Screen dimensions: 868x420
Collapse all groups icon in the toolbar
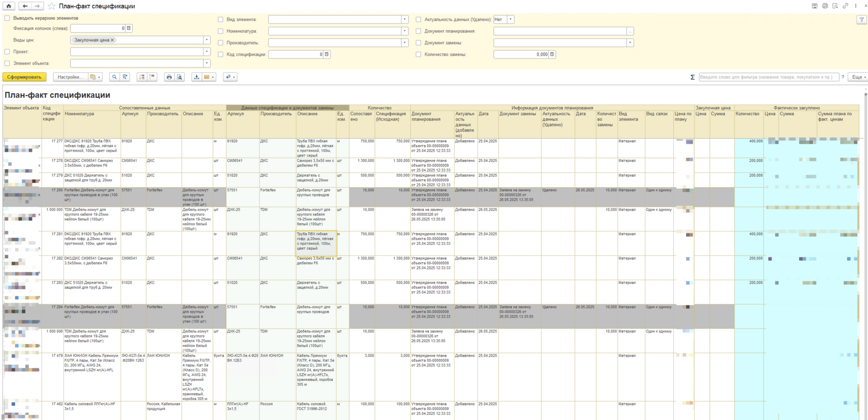(152, 77)
